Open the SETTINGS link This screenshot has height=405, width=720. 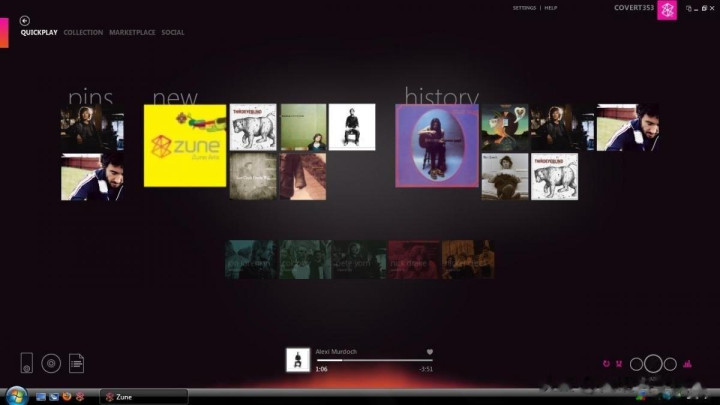tap(524, 8)
